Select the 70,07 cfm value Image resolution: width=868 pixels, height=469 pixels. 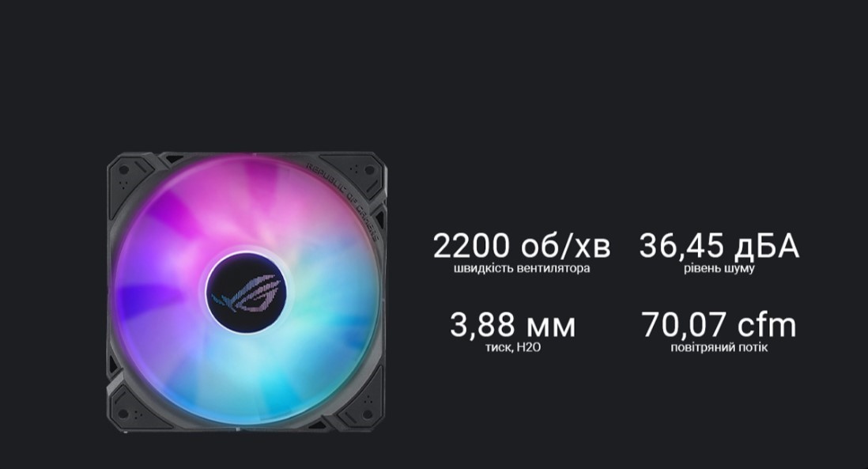[719, 324]
